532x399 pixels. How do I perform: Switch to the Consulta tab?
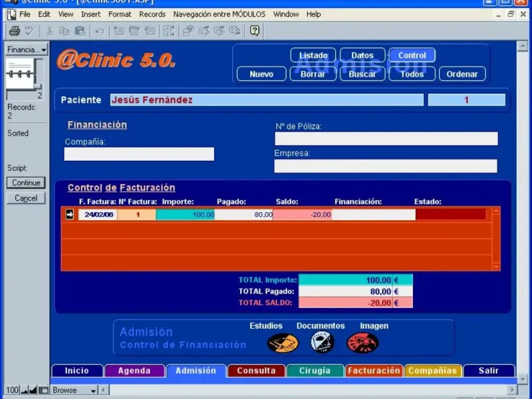tap(256, 370)
